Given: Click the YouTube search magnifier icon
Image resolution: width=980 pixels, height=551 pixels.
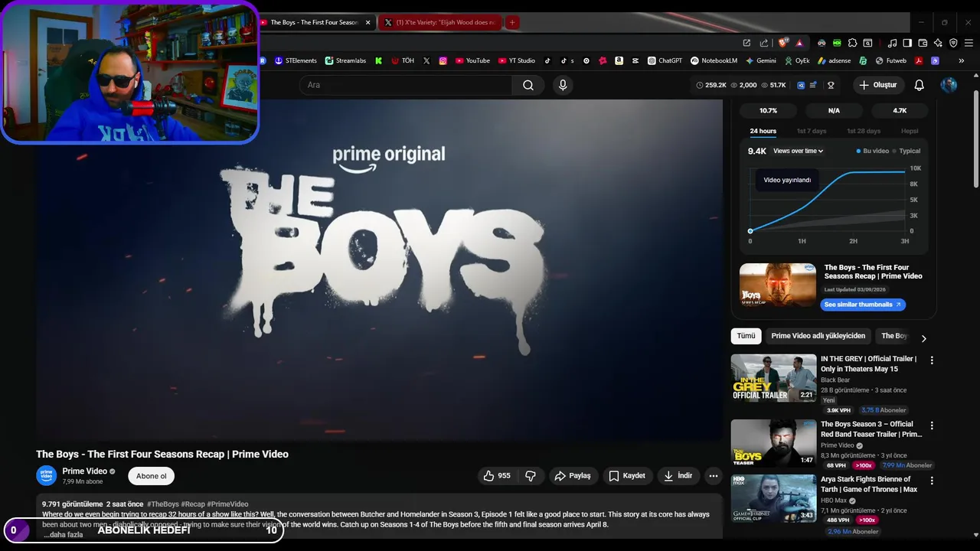Looking at the screenshot, I should (x=528, y=85).
